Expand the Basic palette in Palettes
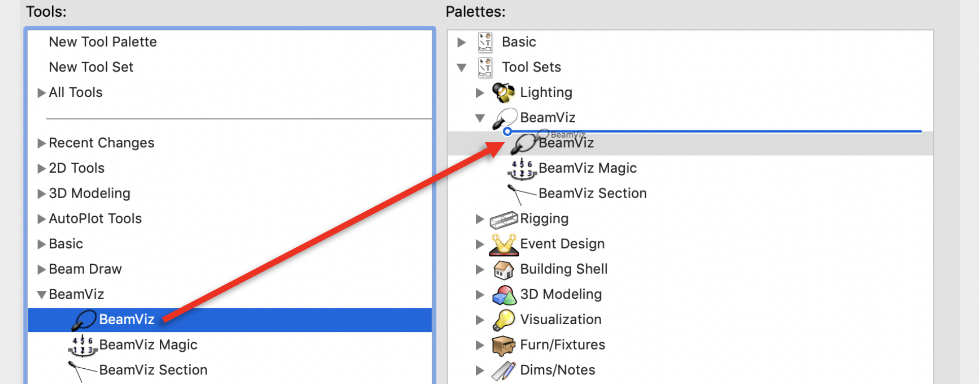 coord(462,43)
